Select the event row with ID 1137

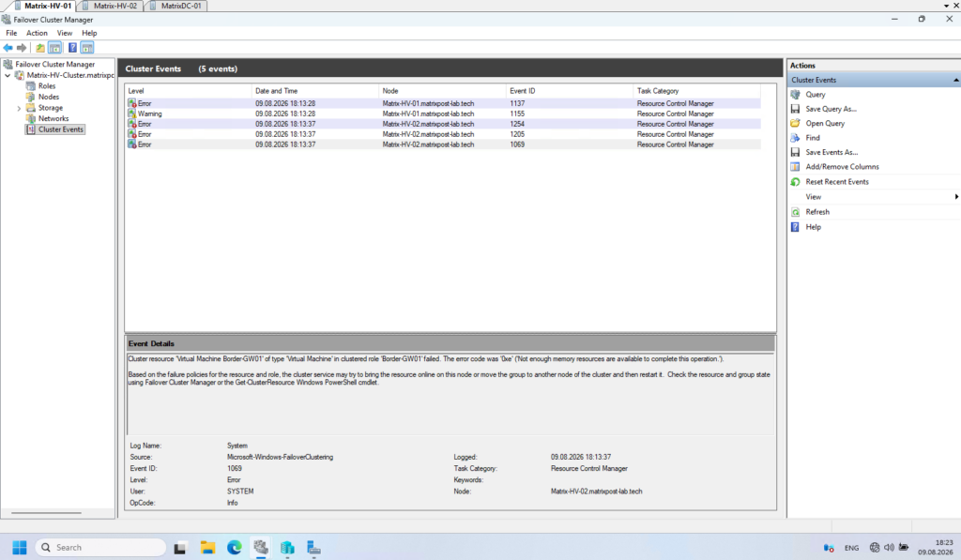pyautogui.click(x=443, y=103)
